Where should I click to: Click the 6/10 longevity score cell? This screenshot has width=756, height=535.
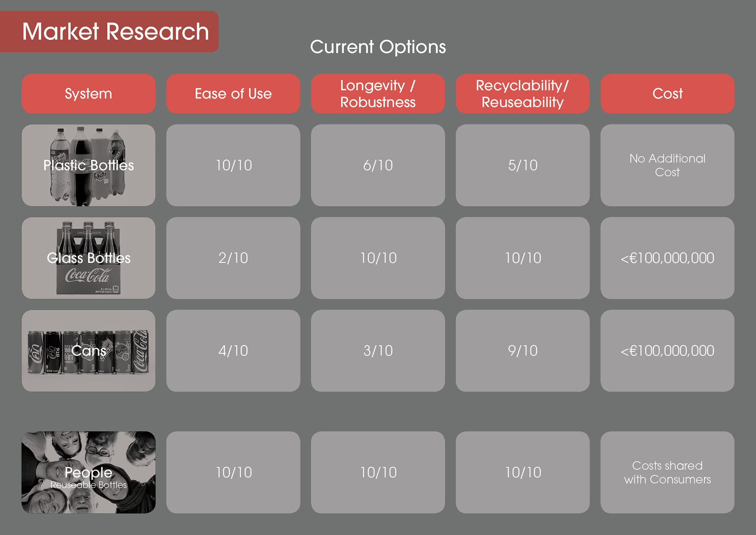tap(378, 165)
